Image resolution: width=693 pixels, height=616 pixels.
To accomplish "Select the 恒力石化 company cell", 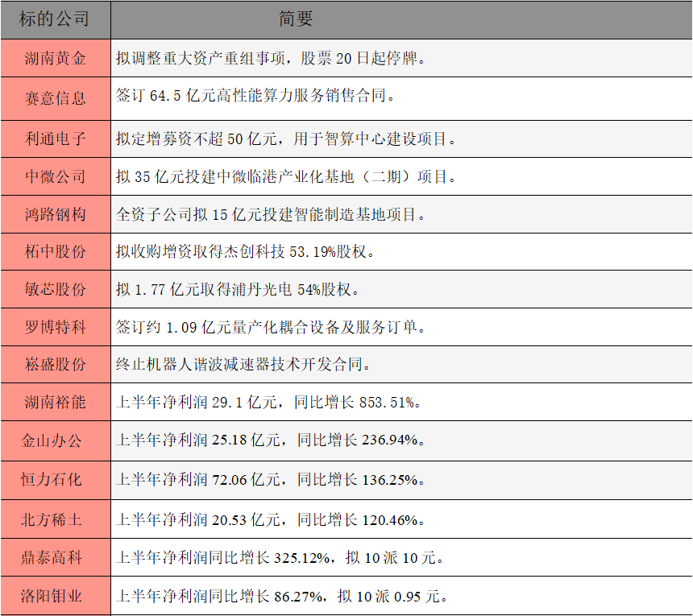I will point(56,481).
